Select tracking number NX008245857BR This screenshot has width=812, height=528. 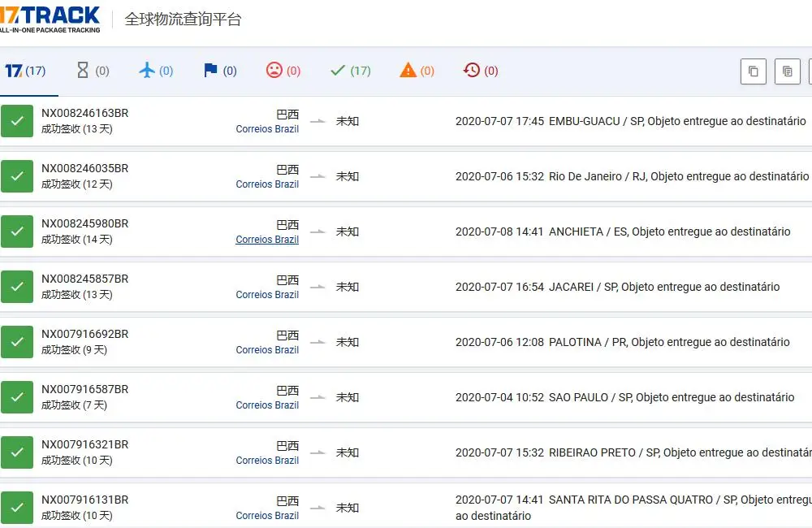point(85,279)
